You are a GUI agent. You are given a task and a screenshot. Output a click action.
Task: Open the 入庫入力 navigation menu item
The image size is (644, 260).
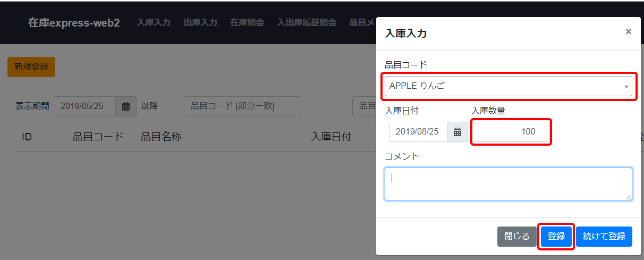click(154, 23)
